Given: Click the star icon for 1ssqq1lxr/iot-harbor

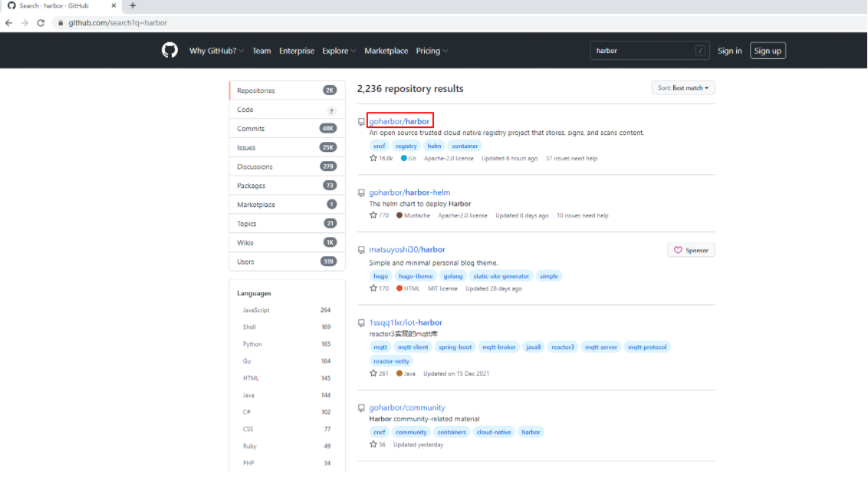Looking at the screenshot, I should (x=373, y=374).
